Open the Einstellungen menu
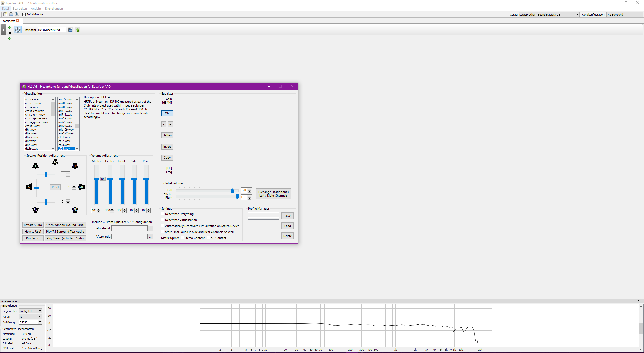 (54, 9)
